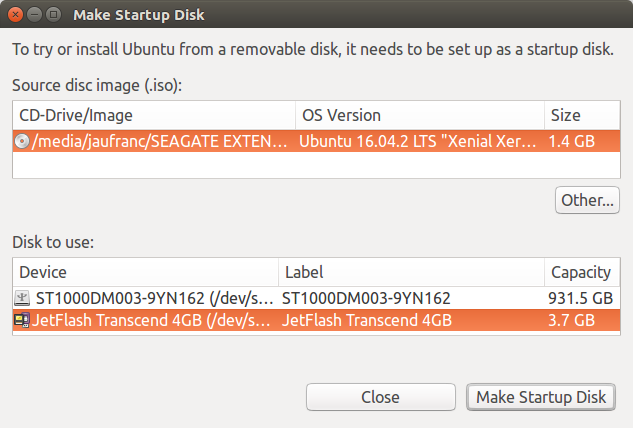Click the hard drive icon for ST1000DM003
This screenshot has width=633, height=428.
coord(22,298)
